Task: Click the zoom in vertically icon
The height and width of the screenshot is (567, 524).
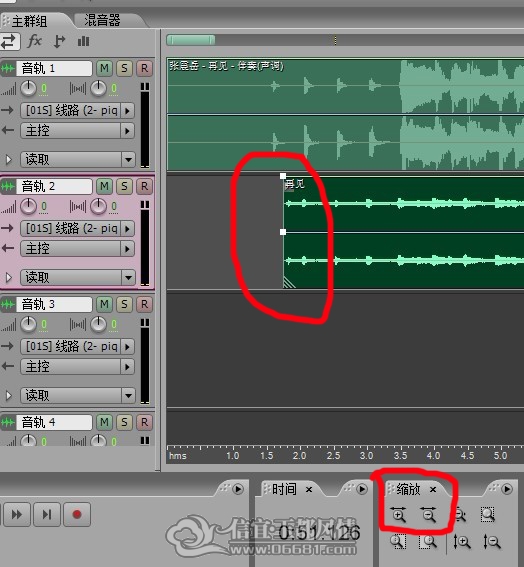Action: 462,542
